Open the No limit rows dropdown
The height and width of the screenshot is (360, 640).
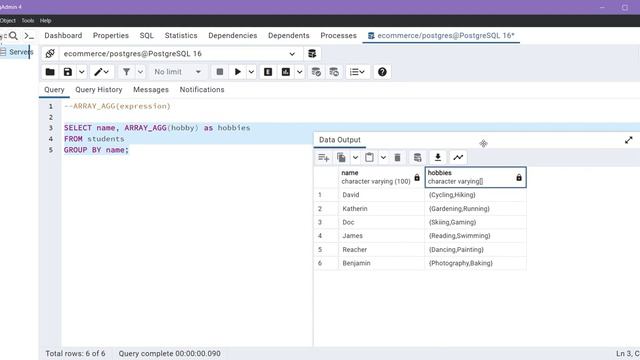tap(178, 72)
